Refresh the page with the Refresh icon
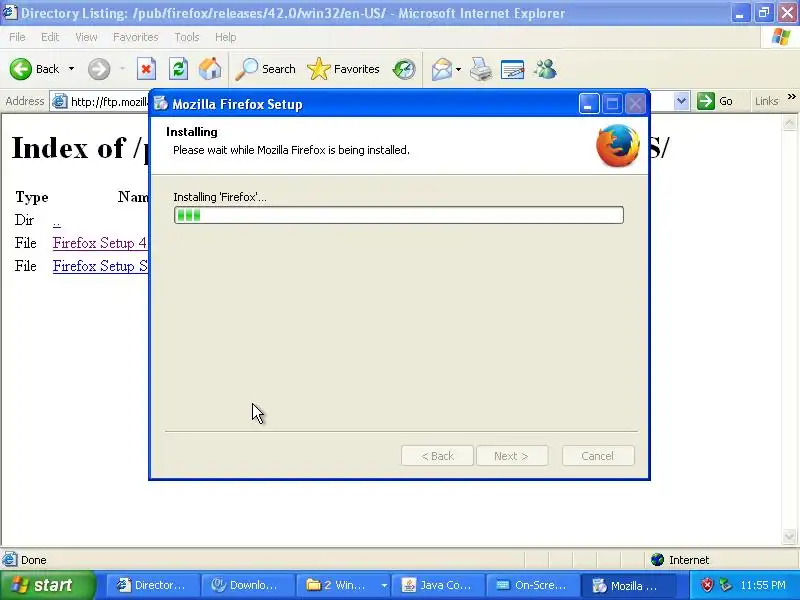Screen dimensions: 800x600 pyautogui.click(x=179, y=69)
